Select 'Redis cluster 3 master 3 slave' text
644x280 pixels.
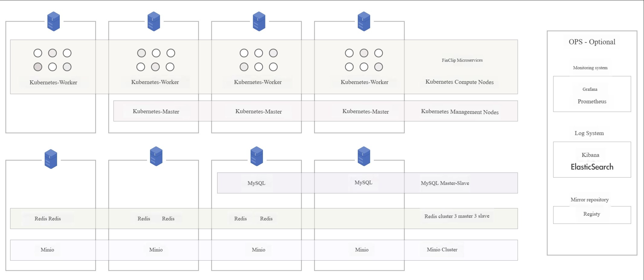pyautogui.click(x=457, y=216)
